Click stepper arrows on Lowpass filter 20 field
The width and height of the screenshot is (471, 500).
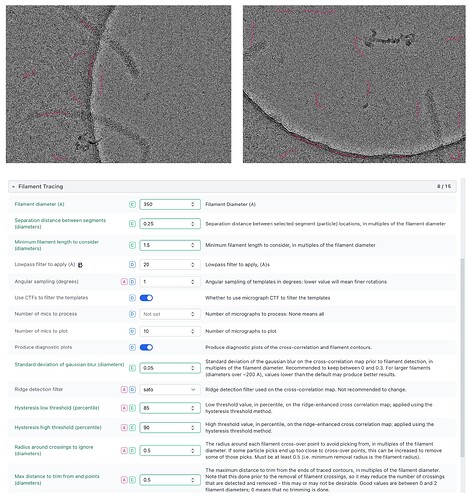(193, 265)
